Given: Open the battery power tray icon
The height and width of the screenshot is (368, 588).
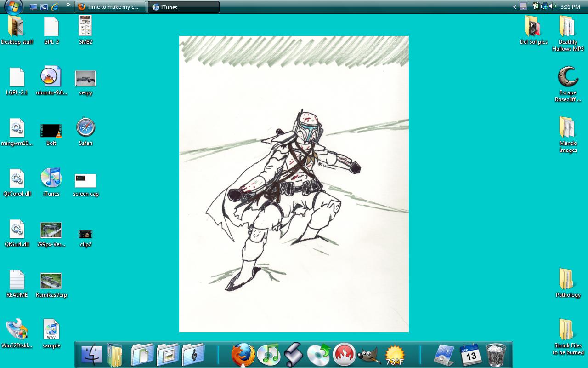Looking at the screenshot, I should point(536,6).
